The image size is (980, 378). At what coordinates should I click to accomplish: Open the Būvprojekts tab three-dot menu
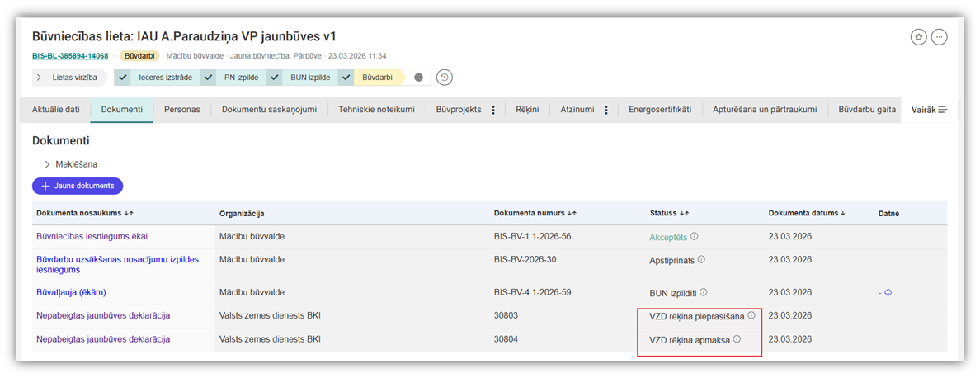coord(493,110)
